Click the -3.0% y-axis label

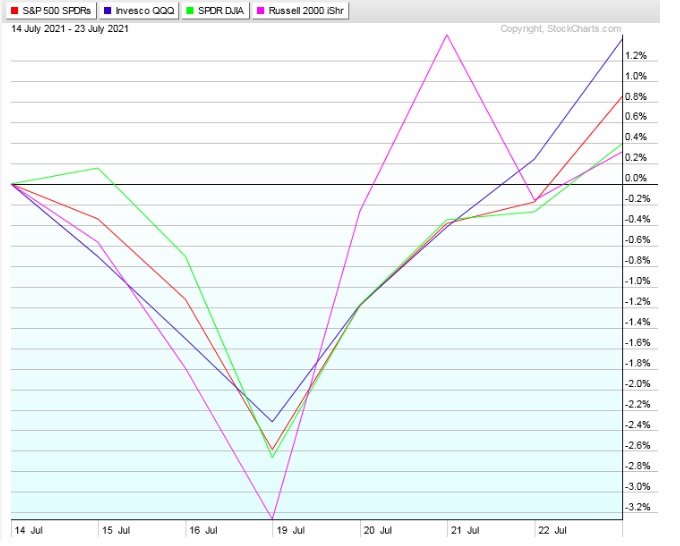coord(638,487)
